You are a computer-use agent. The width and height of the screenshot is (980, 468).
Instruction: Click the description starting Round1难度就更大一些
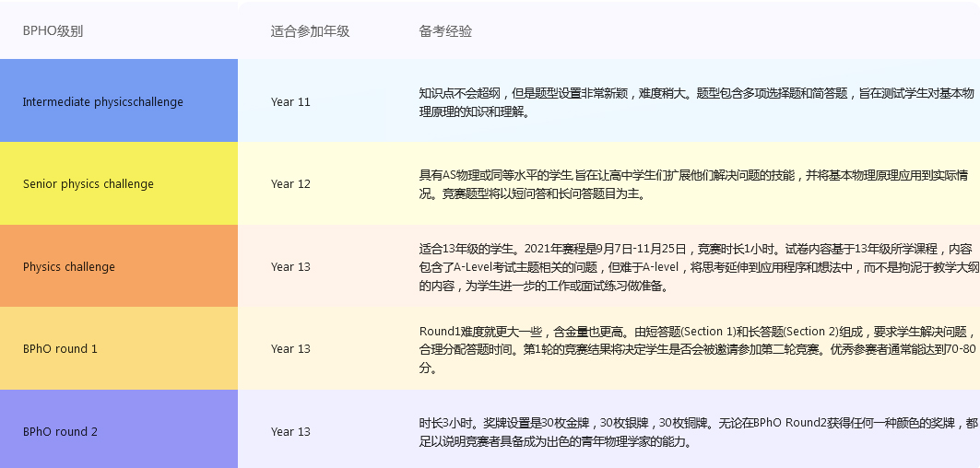(700, 349)
